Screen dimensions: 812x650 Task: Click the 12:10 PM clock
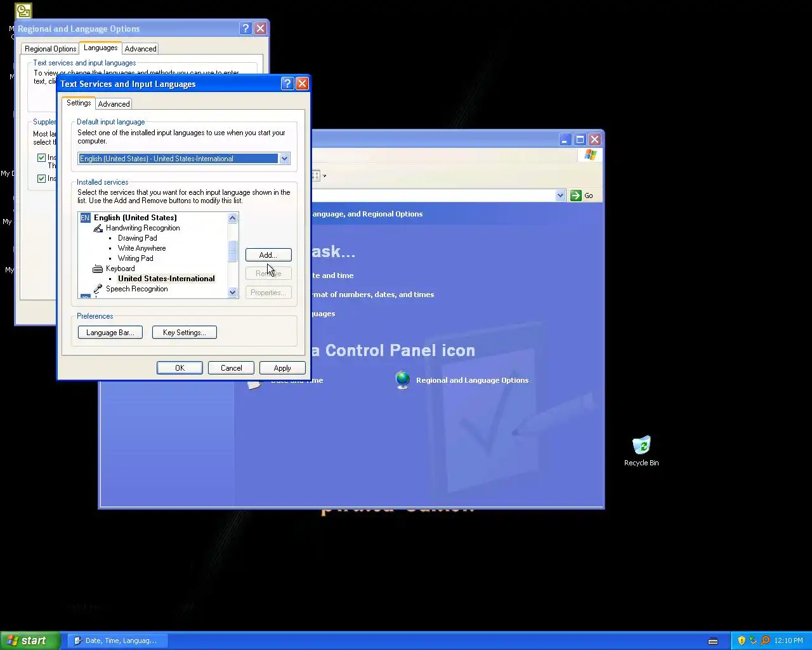(789, 640)
